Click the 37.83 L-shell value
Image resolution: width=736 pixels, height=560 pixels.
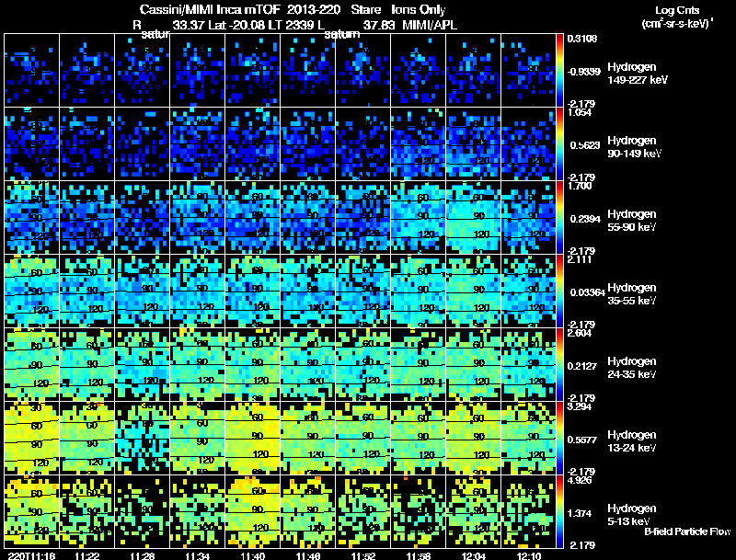379,25
